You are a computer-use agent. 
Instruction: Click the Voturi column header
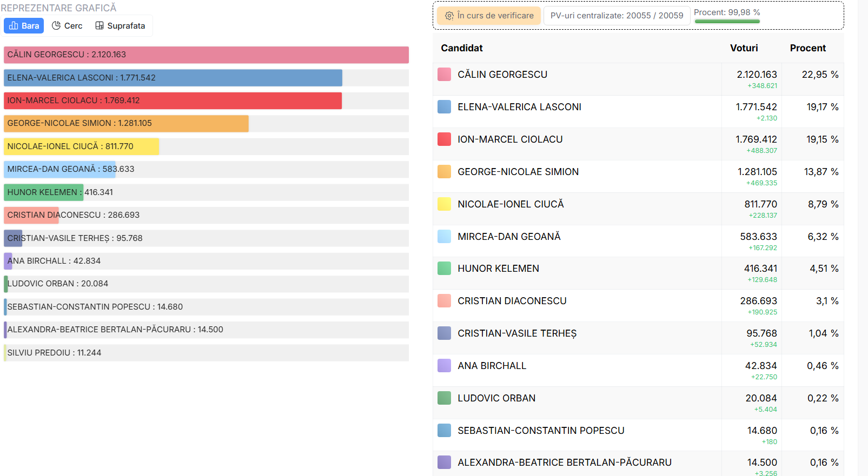pyautogui.click(x=744, y=48)
